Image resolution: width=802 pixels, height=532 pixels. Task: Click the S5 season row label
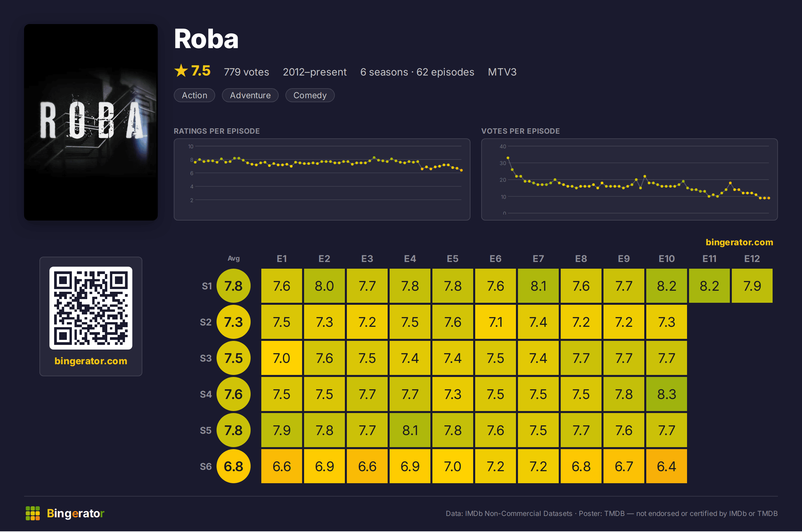coord(206,430)
